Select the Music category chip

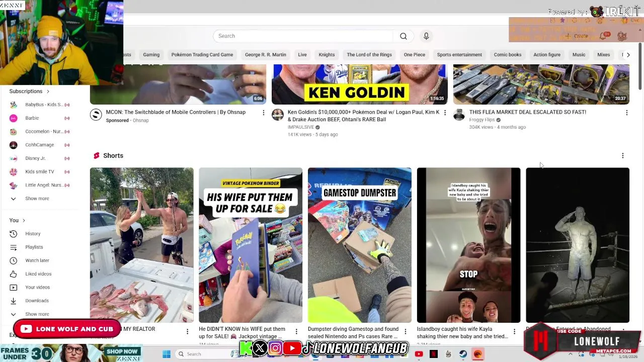coord(579,55)
